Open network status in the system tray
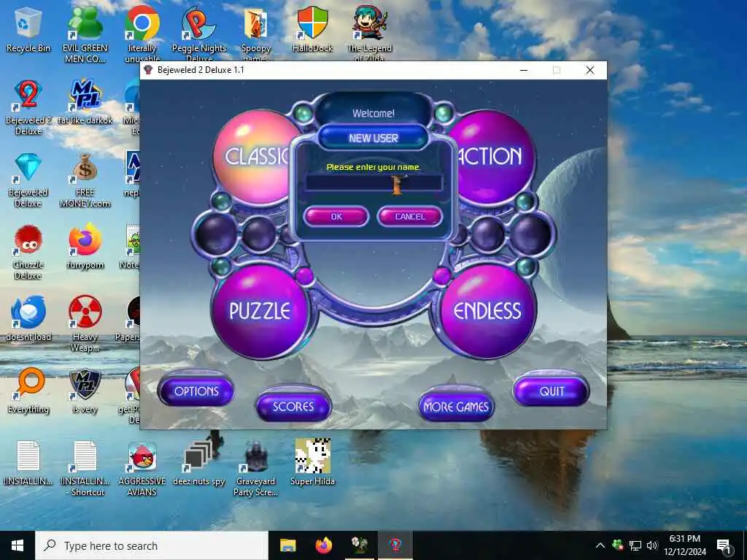This screenshot has width=747, height=560. tap(635, 545)
